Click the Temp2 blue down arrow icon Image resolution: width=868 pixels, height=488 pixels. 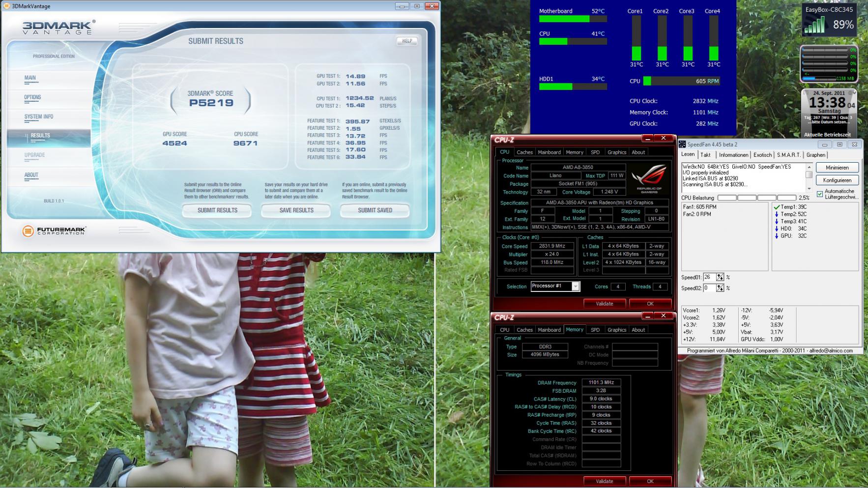(x=777, y=214)
